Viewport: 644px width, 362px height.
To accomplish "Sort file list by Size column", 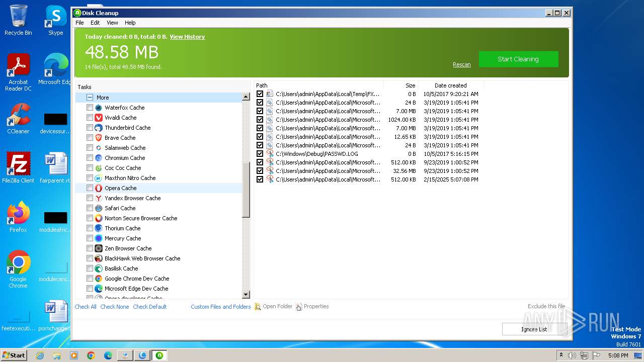I will click(401, 85).
